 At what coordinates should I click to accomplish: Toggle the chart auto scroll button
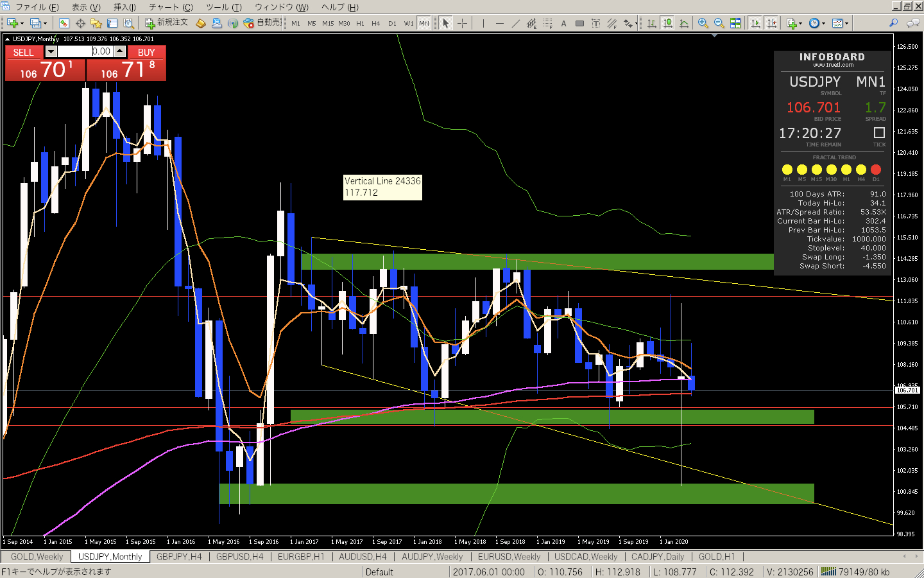[x=756, y=23]
